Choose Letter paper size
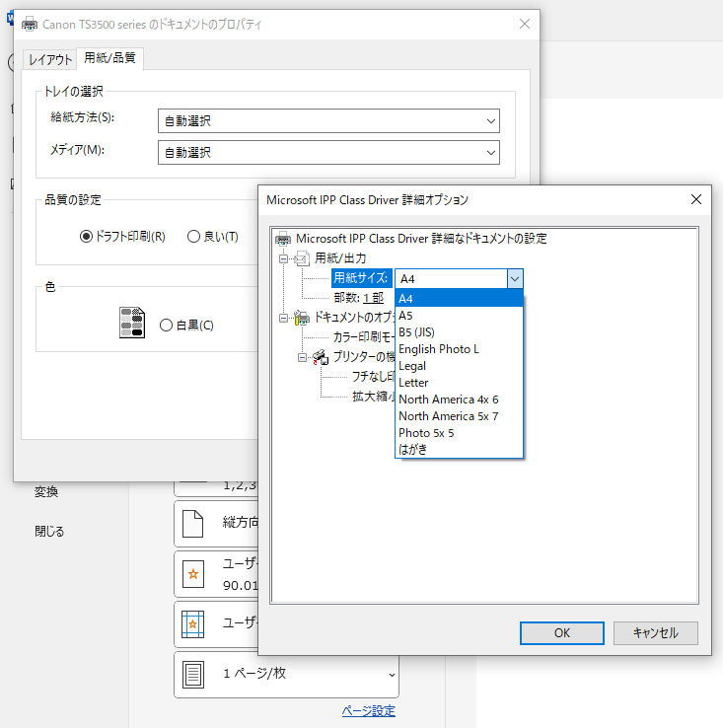The width and height of the screenshot is (723, 728). pyautogui.click(x=459, y=383)
